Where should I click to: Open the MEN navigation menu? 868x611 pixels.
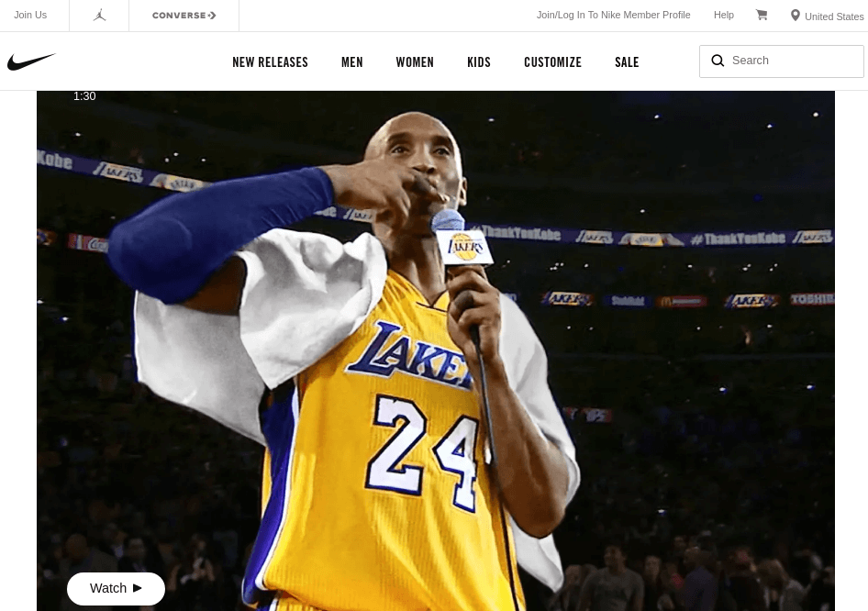click(351, 61)
